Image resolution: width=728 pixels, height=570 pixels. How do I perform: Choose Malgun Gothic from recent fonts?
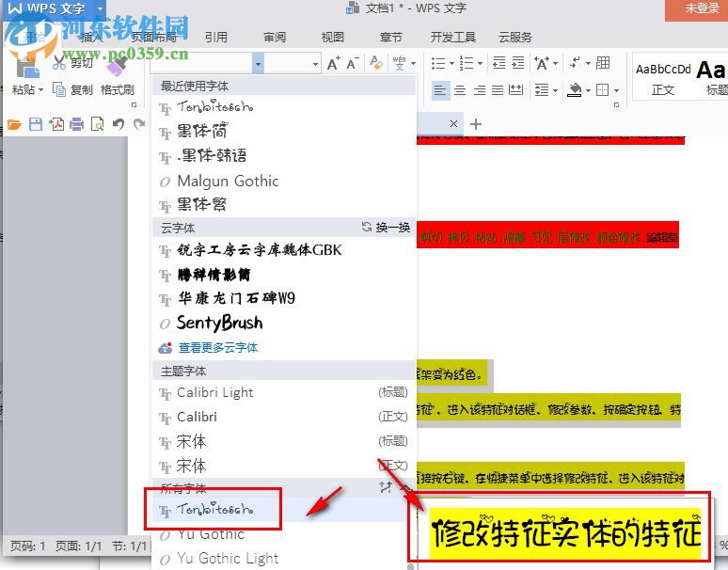click(x=284, y=181)
